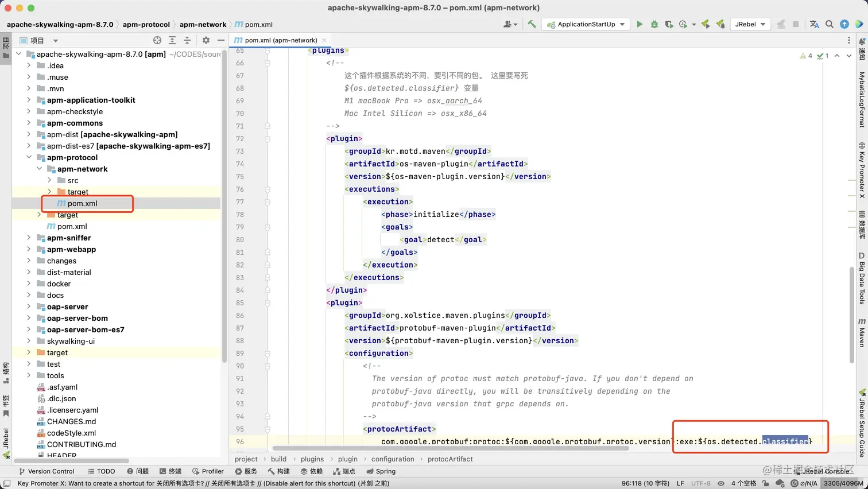Open Search Everywhere magnifier icon
Screen dimensions: 868x489
[x=830, y=24]
